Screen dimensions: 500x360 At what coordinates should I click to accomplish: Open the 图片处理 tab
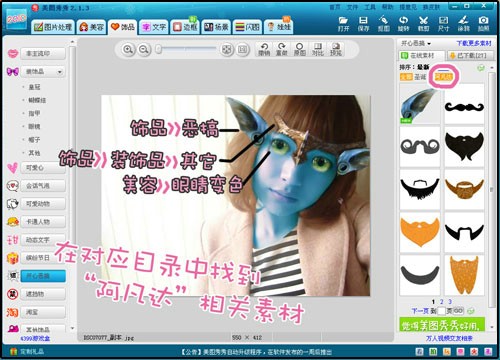(53, 27)
